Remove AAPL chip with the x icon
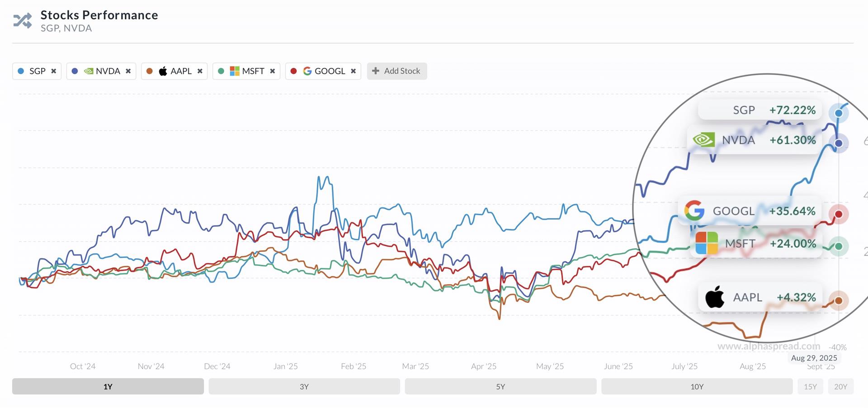The height and width of the screenshot is (408, 868). 200,71
